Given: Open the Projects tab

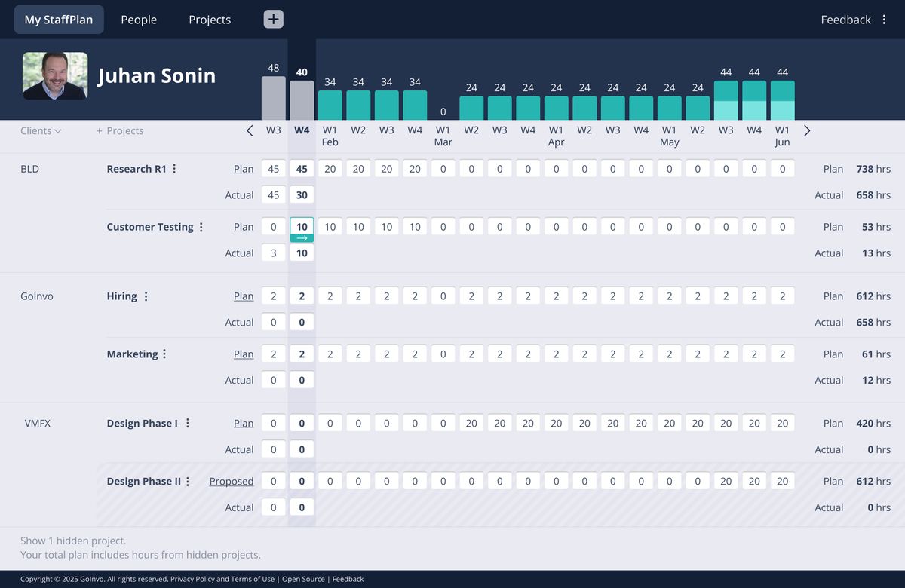Looking at the screenshot, I should pyautogui.click(x=210, y=20).
